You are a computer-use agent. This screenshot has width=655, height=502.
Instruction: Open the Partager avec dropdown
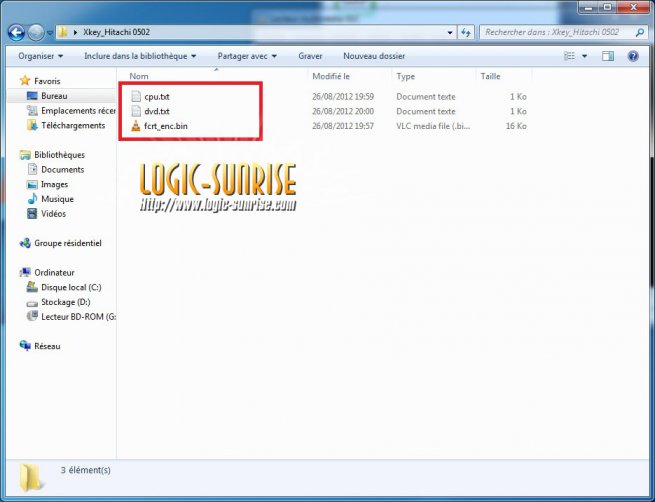(246, 56)
